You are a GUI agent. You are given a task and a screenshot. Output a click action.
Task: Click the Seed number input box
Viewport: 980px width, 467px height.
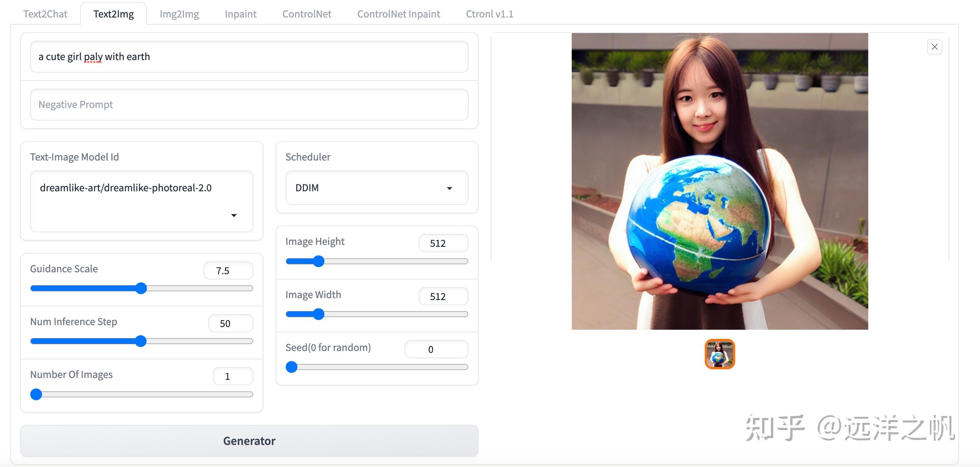click(436, 349)
